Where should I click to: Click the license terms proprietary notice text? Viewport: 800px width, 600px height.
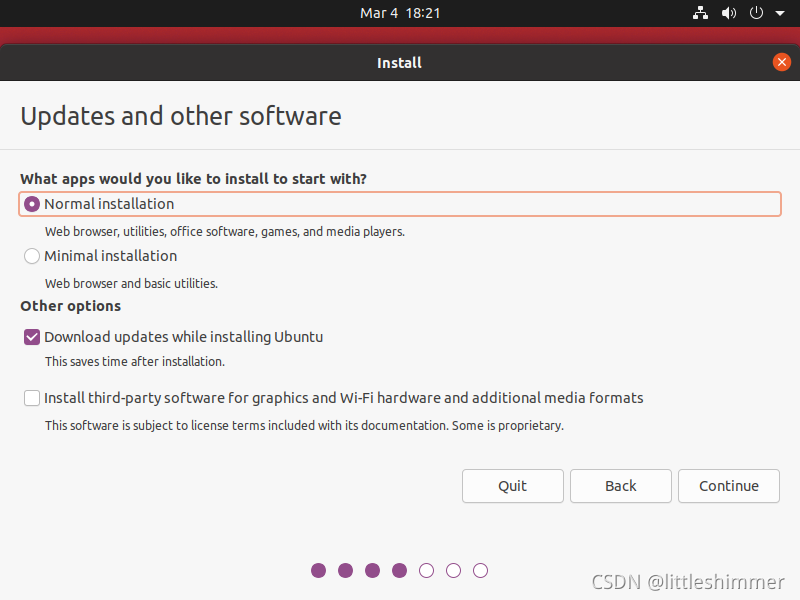click(x=304, y=426)
